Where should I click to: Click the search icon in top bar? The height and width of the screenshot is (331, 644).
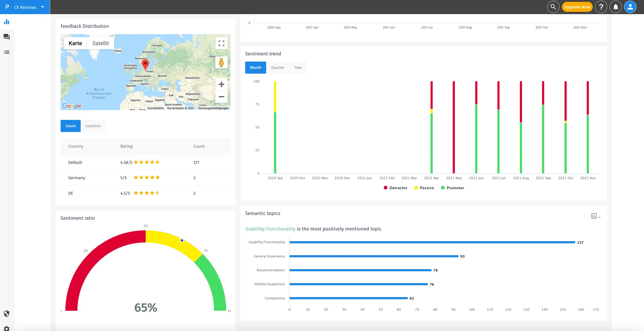554,7
